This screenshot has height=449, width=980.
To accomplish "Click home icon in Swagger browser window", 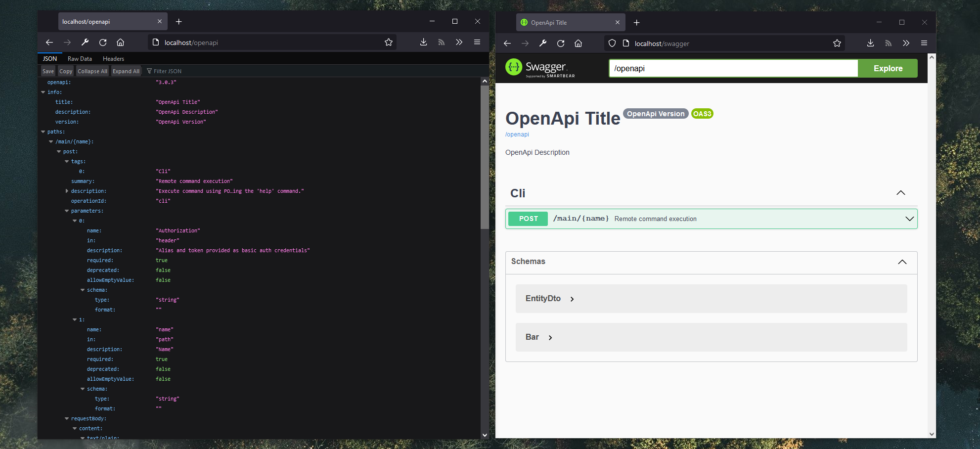I will click(x=578, y=44).
